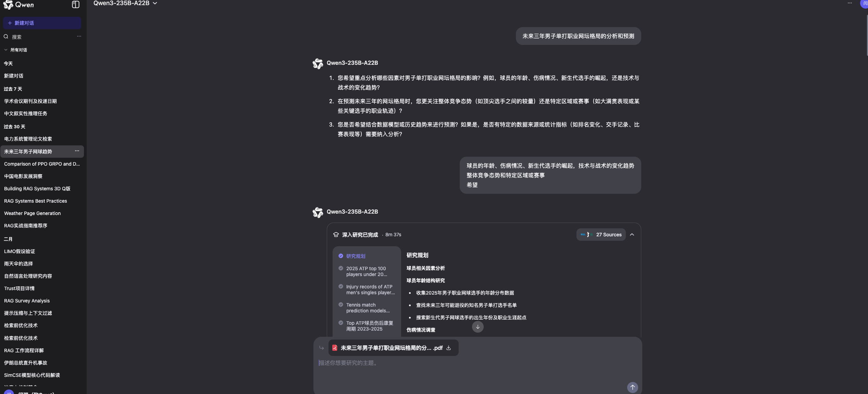Switch to RAG Systems Best Practices conversation
The width and height of the screenshot is (868, 394).
coord(35,201)
